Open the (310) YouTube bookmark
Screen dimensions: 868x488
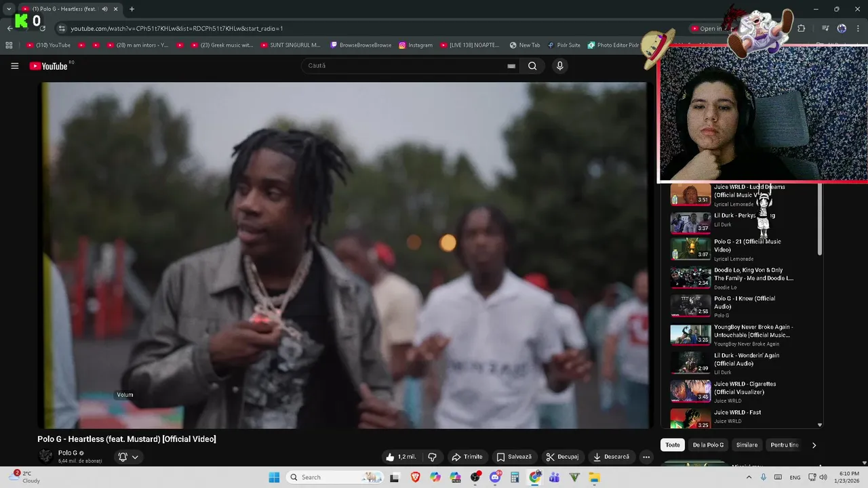(x=48, y=45)
